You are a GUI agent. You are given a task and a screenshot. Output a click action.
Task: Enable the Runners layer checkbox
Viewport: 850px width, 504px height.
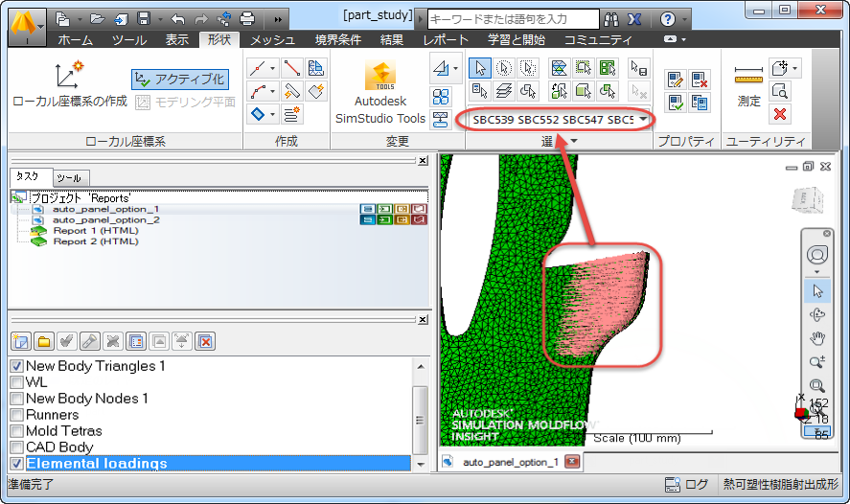point(17,415)
